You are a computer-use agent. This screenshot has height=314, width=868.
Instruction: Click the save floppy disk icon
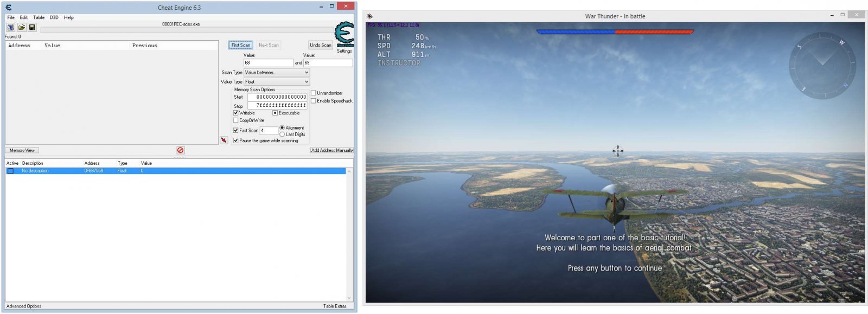click(32, 27)
